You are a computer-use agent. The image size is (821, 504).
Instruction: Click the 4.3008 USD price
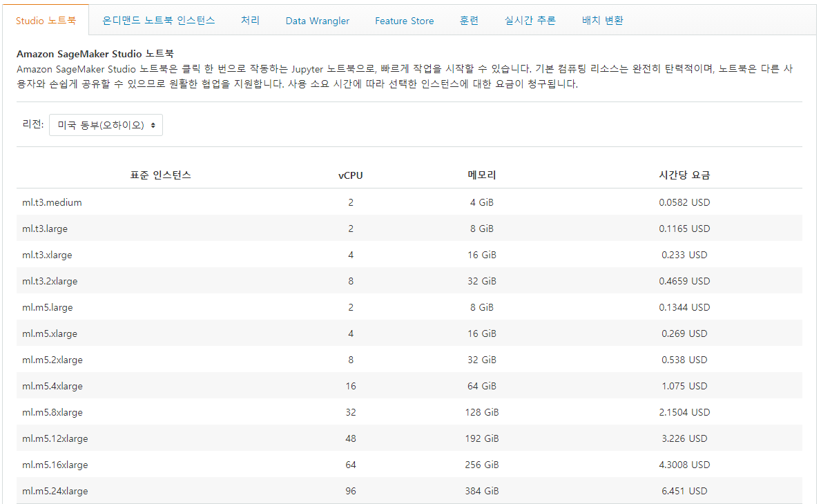click(x=684, y=464)
